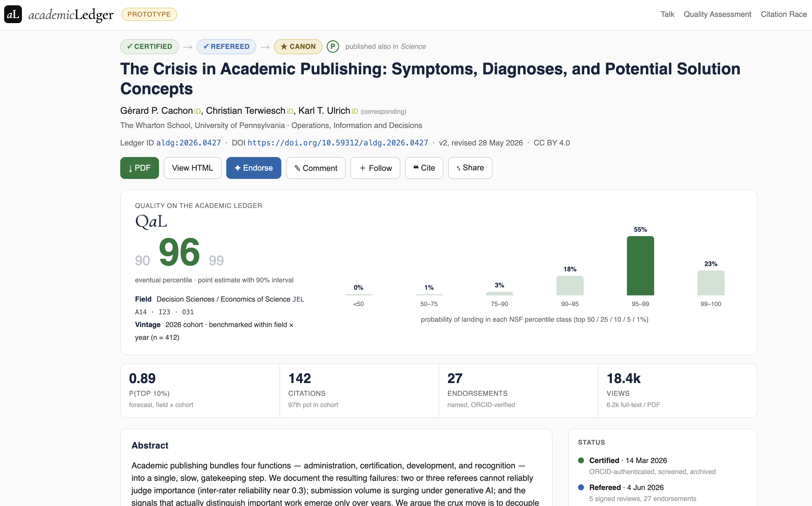Open the Talk page
The height and width of the screenshot is (506, 812).
[667, 15]
